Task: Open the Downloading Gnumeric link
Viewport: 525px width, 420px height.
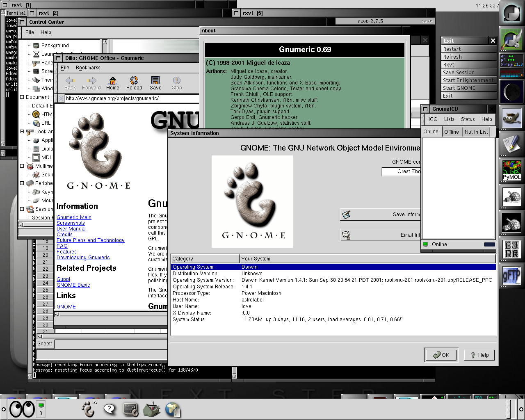Action: [x=83, y=258]
